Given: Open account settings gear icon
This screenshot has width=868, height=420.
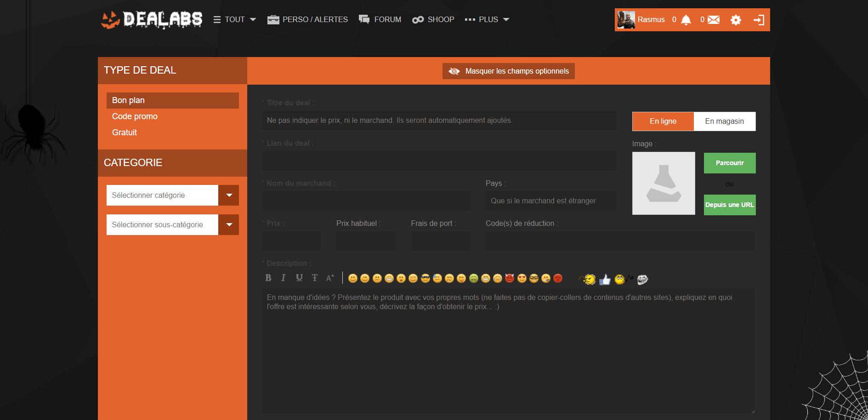Looking at the screenshot, I should tap(736, 20).
